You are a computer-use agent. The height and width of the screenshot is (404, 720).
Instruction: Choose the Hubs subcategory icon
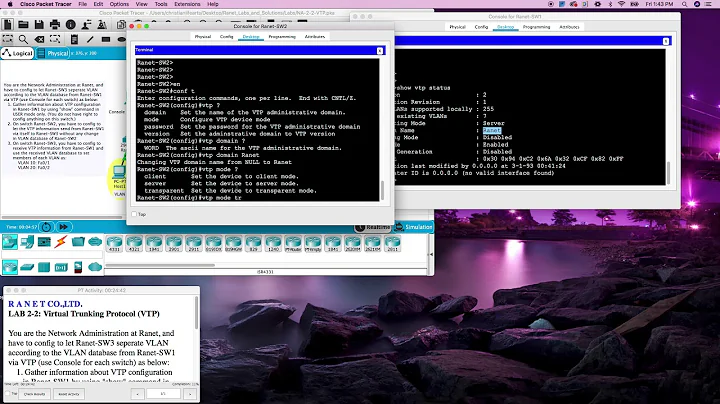point(44,267)
